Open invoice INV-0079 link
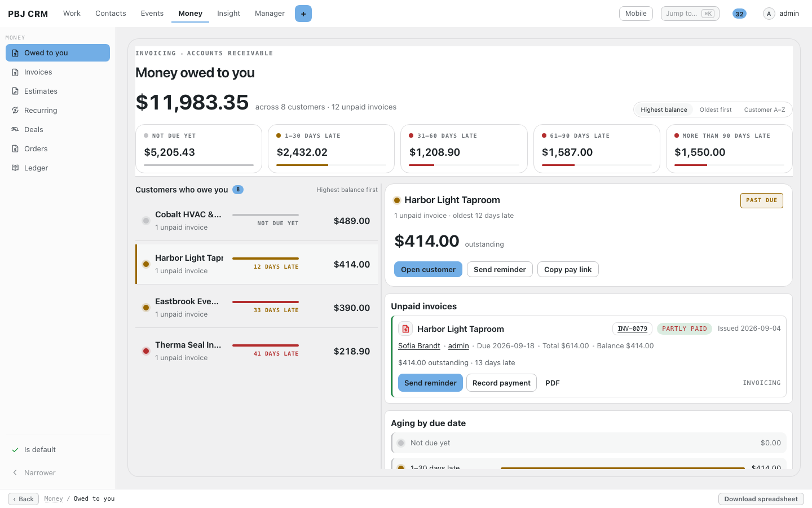Viewport: 812px width, 508px height. (x=632, y=329)
